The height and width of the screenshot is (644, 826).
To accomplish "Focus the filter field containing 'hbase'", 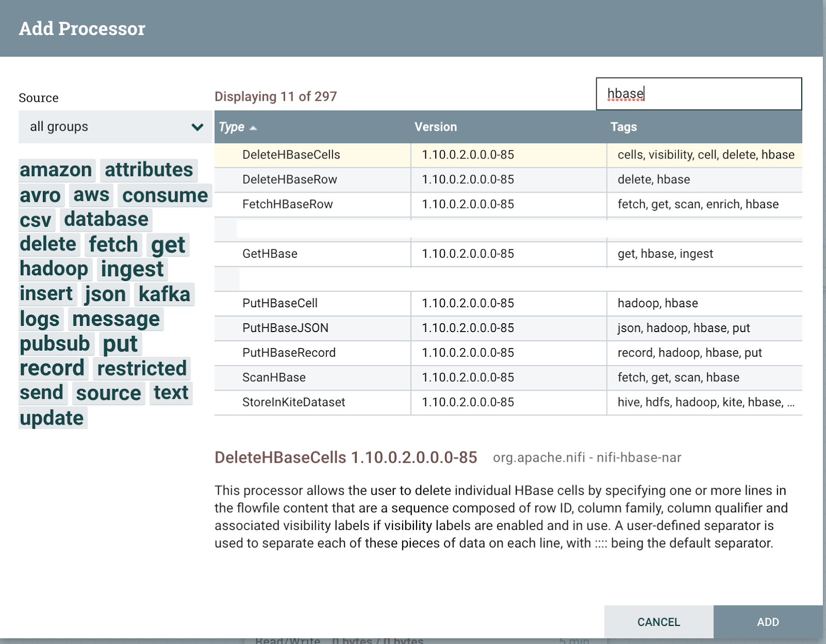I will click(699, 94).
